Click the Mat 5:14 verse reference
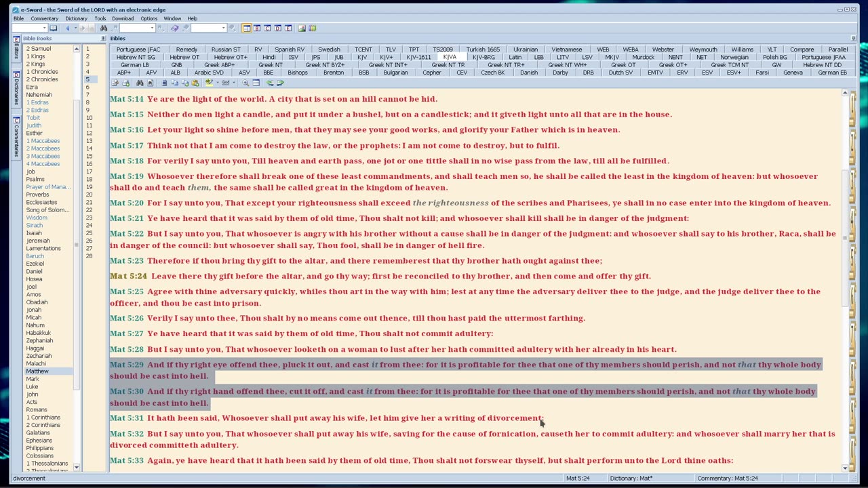Image resolution: width=868 pixels, height=488 pixels. pos(127,99)
